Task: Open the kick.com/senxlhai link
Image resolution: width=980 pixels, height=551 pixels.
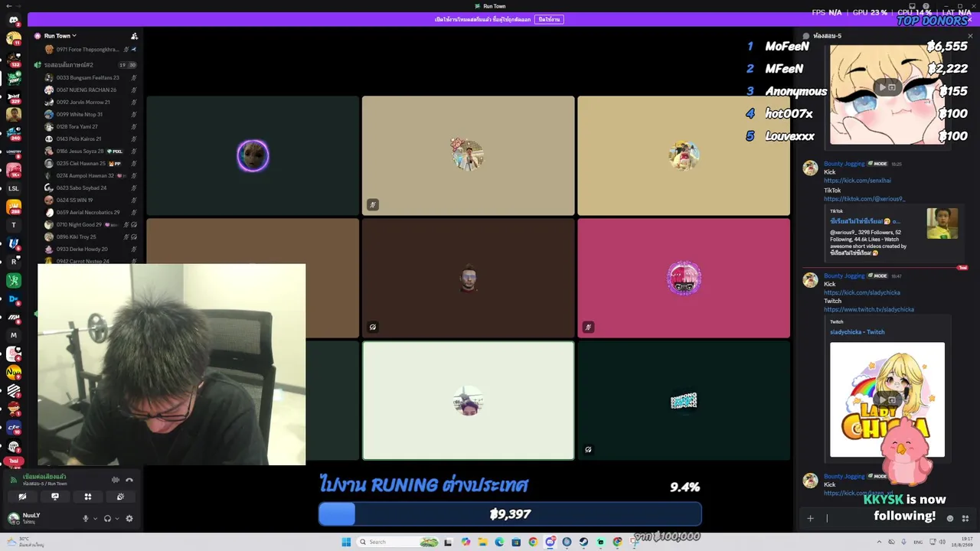Action: point(857,181)
